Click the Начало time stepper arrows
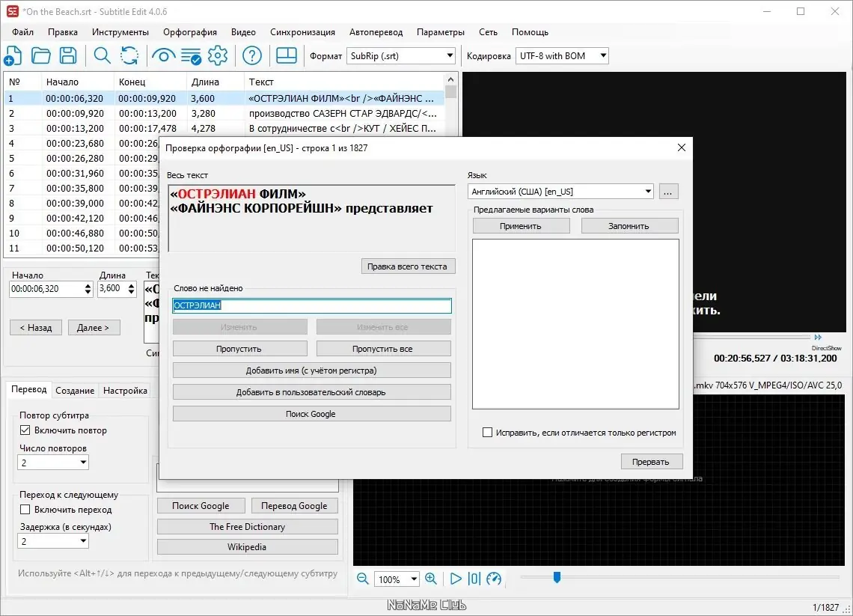This screenshot has width=853, height=616. click(x=88, y=289)
